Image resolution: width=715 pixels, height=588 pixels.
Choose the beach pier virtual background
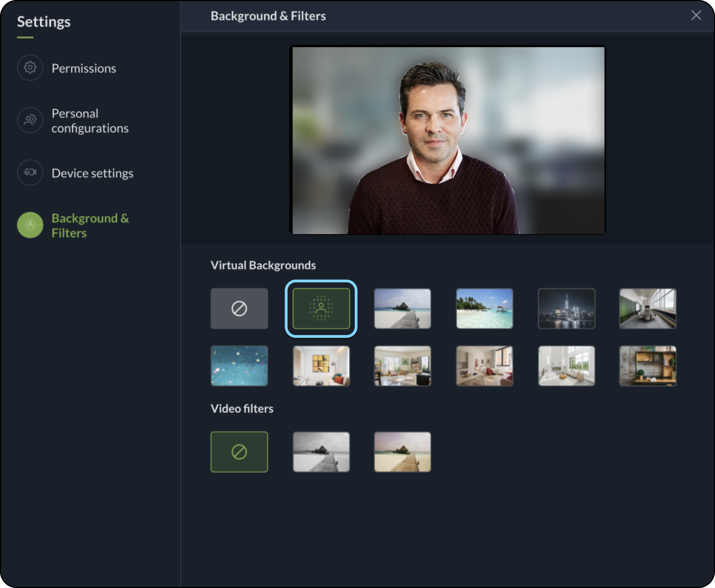[402, 308]
